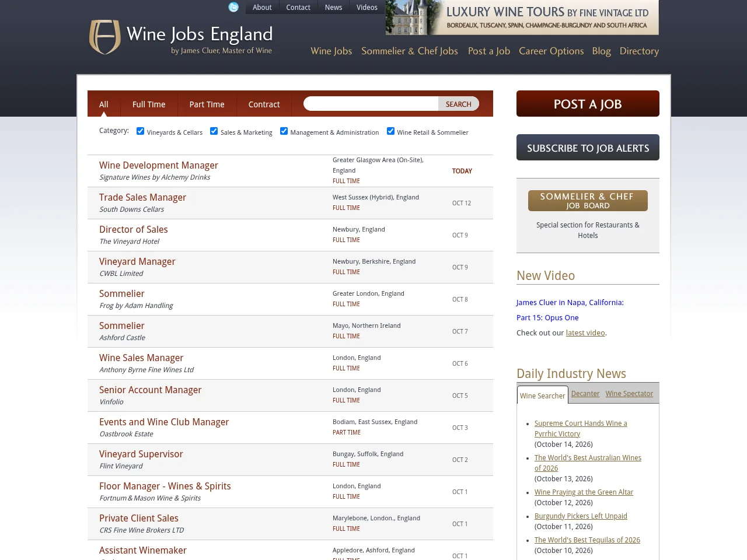Open Director of Sales job listing

pos(134,229)
